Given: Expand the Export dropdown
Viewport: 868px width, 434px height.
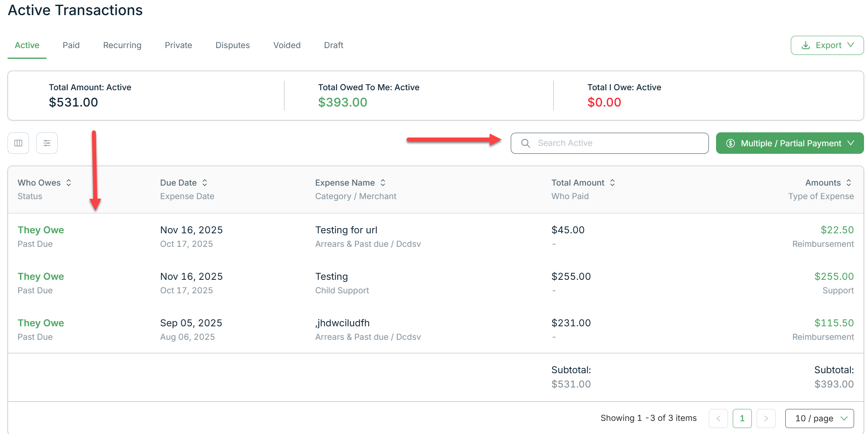Looking at the screenshot, I should [827, 45].
